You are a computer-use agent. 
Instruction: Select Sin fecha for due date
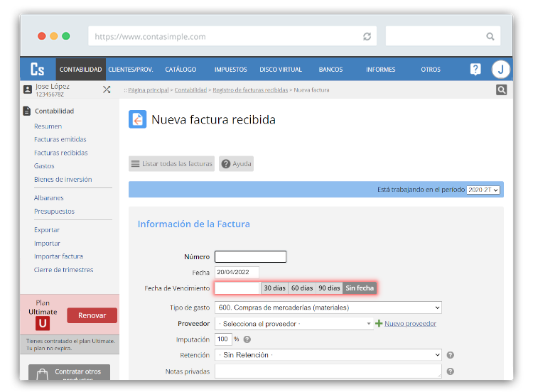[360, 288]
